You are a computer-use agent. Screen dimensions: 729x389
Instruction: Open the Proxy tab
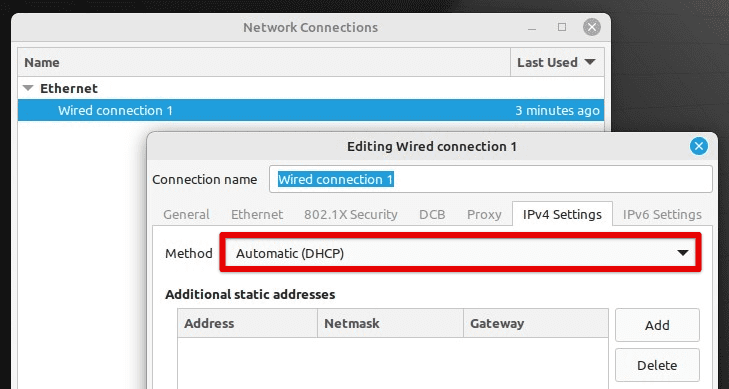(x=484, y=214)
